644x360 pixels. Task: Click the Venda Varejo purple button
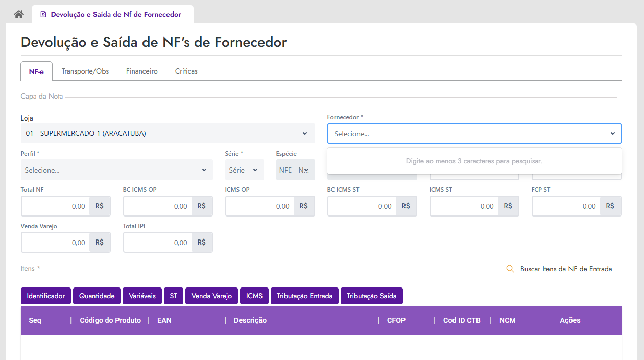(x=211, y=296)
